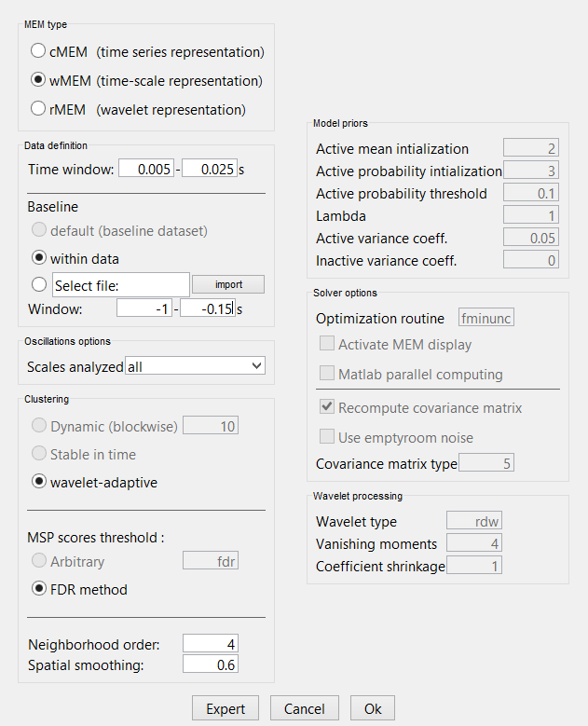Image resolution: width=588 pixels, height=726 pixels.
Task: Click the import button for baseline file
Action: [227, 284]
